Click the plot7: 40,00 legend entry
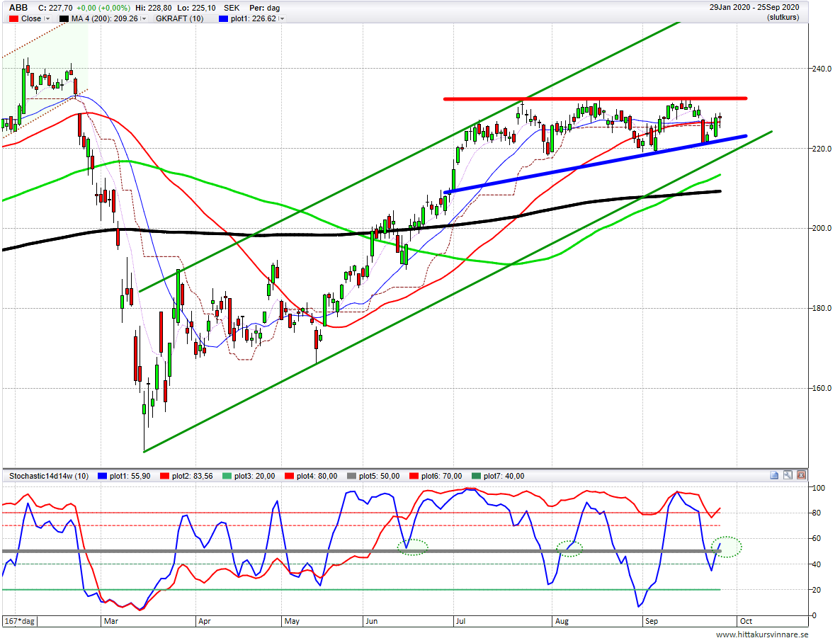 [498, 476]
